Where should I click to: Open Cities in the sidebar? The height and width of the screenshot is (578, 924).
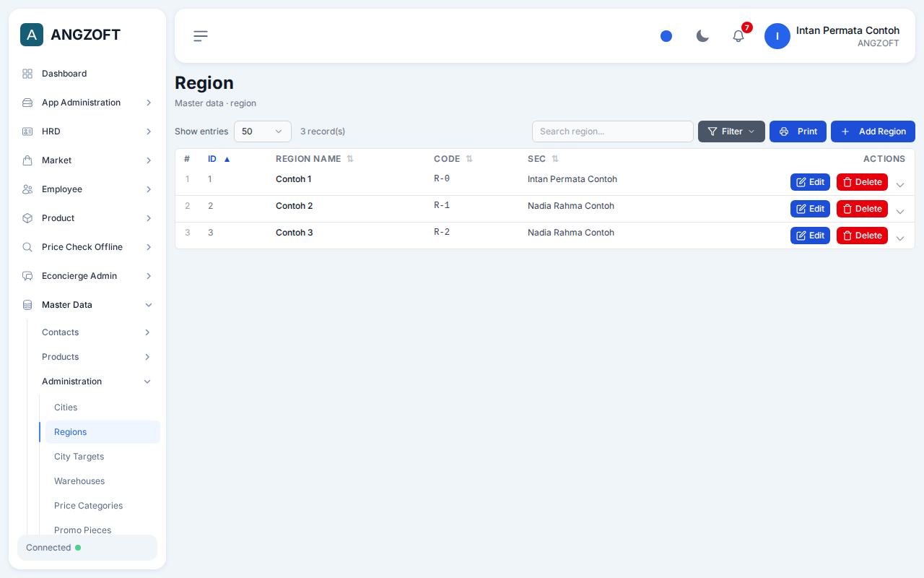tap(103, 407)
